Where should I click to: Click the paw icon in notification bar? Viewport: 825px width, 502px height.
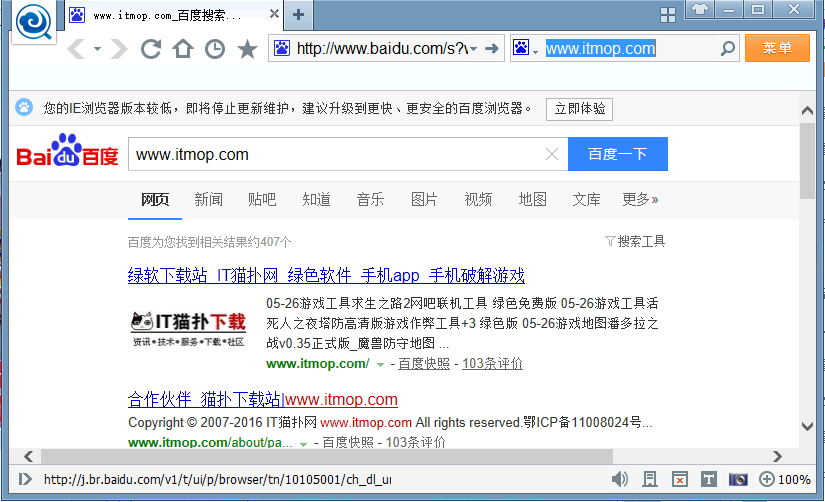[24, 107]
